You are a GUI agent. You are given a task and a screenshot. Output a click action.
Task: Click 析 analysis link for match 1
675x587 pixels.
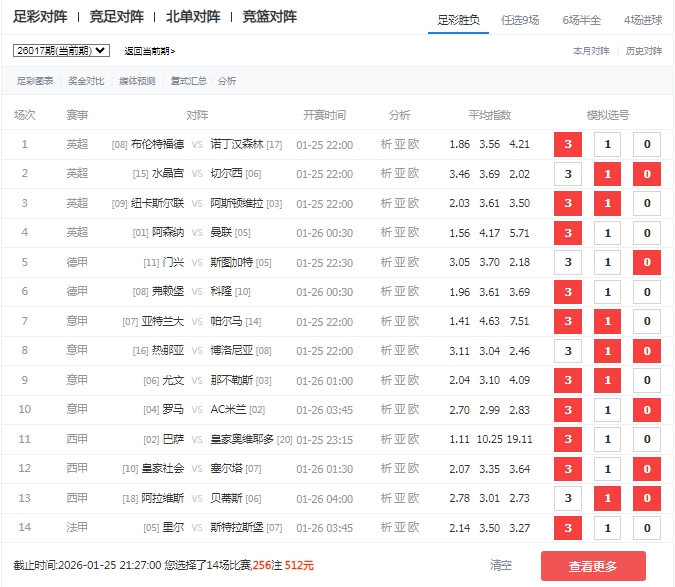point(386,145)
